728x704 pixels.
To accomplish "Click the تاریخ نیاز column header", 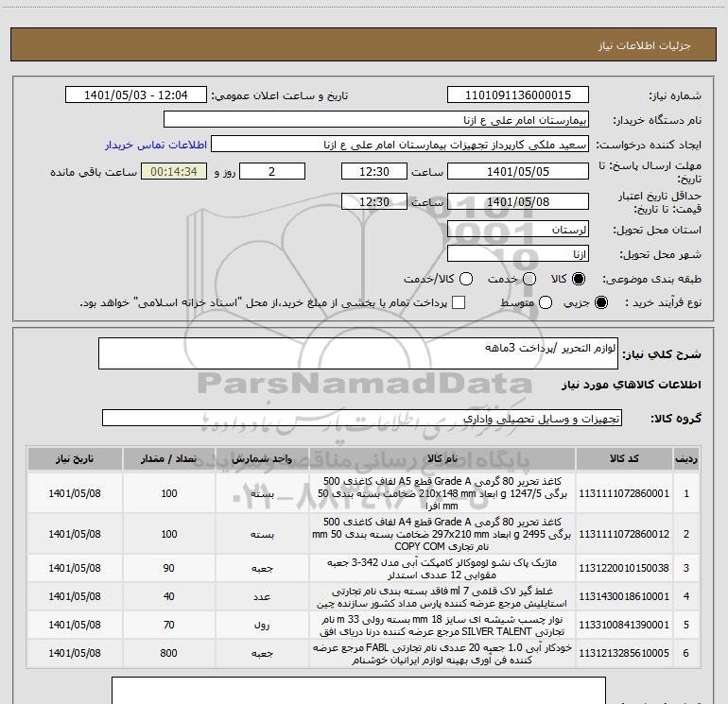I will 75,459.
